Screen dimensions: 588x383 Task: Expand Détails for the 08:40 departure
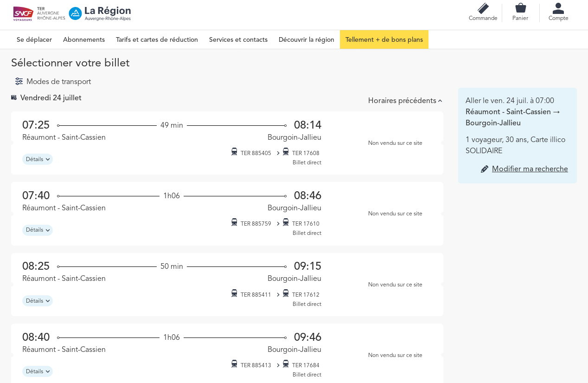point(38,371)
